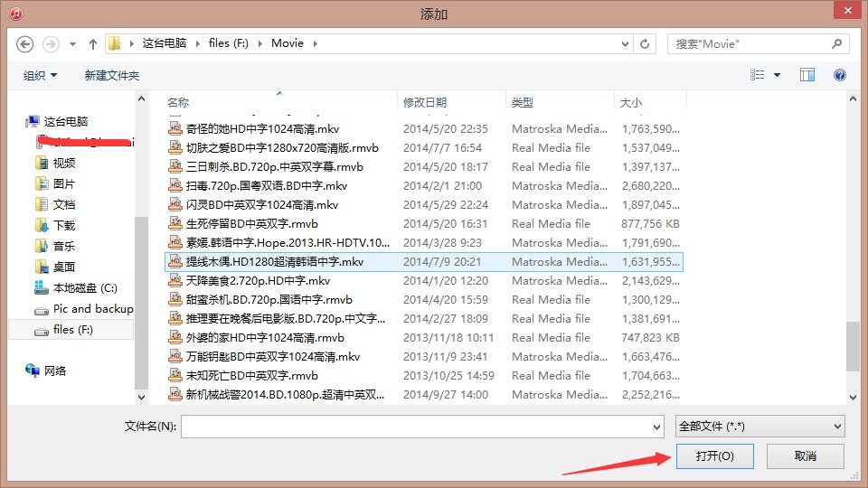Expand the address bar history dropdown

624,43
